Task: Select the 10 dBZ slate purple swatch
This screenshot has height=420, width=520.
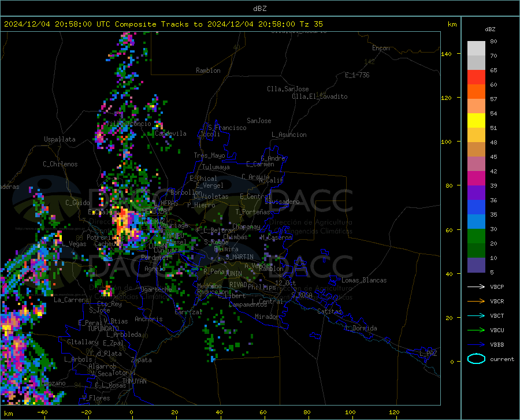Action: [476, 265]
